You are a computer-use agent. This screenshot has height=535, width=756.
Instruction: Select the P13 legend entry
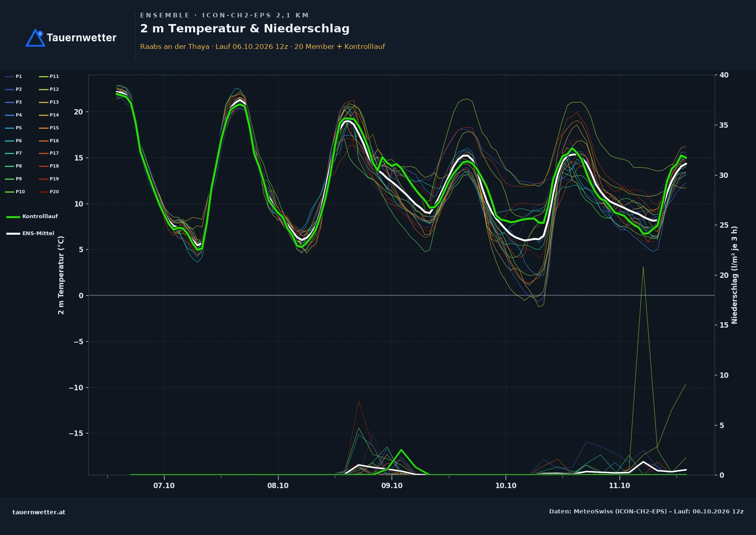tap(49, 102)
